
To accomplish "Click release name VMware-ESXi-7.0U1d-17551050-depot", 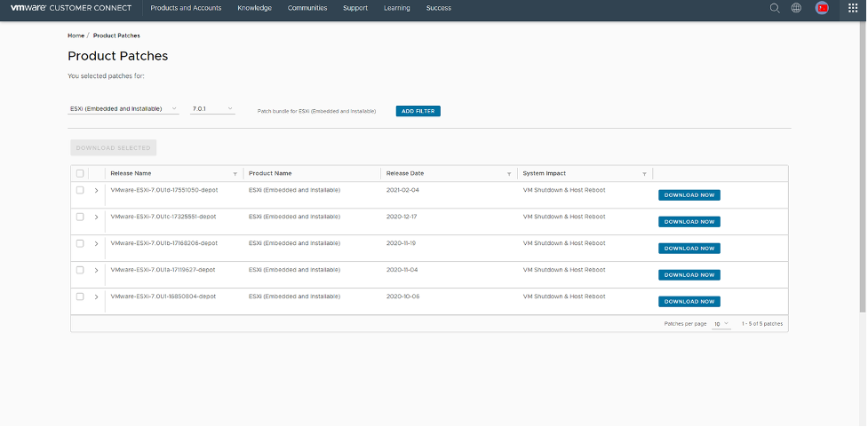I will (164, 190).
